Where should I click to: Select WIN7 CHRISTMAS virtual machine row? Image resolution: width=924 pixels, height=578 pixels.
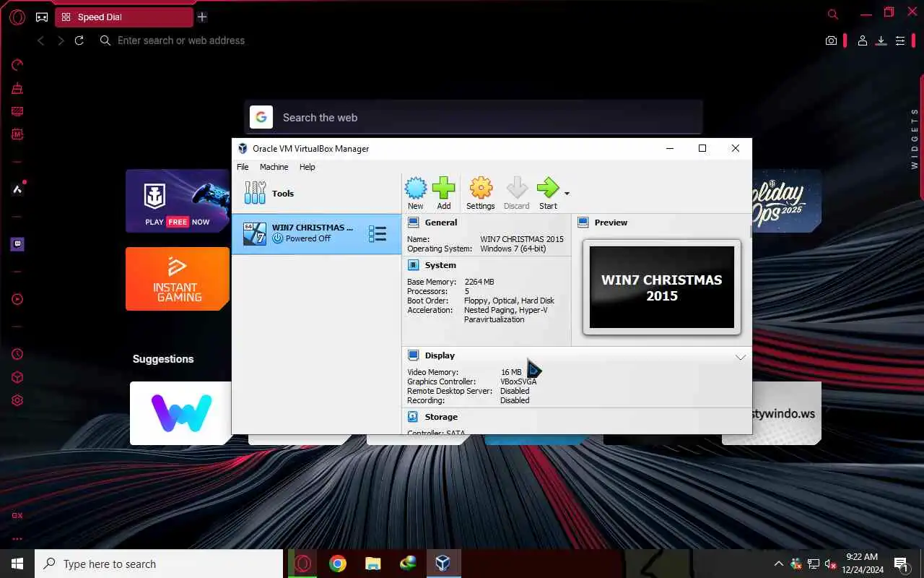click(316, 233)
